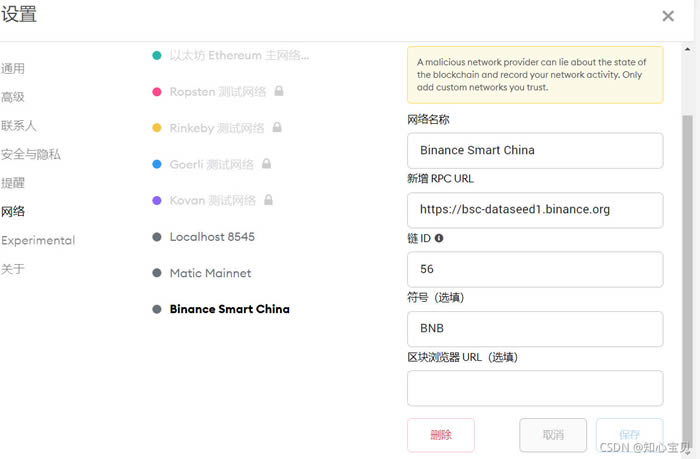
Task: Open the 联系人 settings section
Action: coord(19,125)
